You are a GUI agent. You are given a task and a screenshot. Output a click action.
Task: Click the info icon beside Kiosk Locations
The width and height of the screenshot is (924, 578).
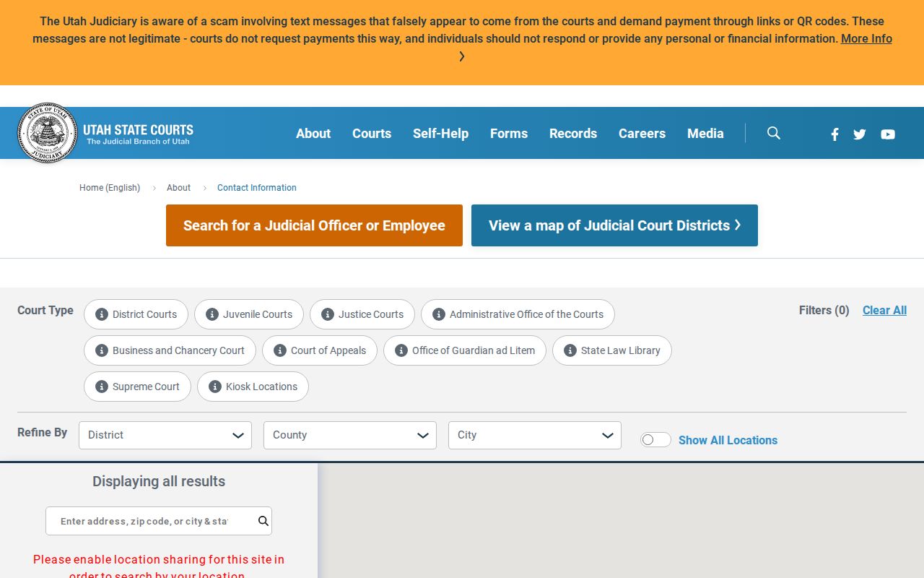point(215,387)
